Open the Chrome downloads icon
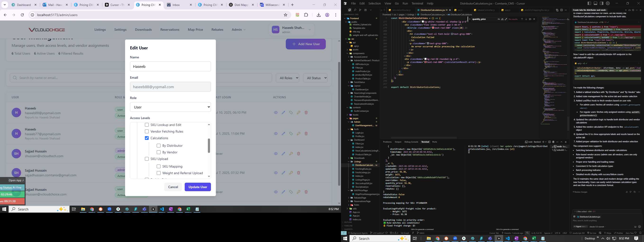644x242 pixels. click(318, 15)
